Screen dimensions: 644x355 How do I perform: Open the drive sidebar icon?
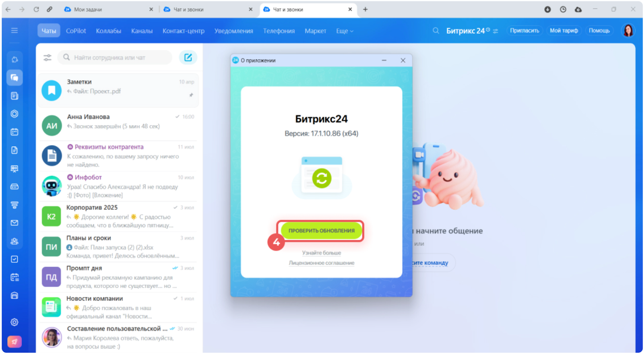pyautogui.click(x=14, y=187)
